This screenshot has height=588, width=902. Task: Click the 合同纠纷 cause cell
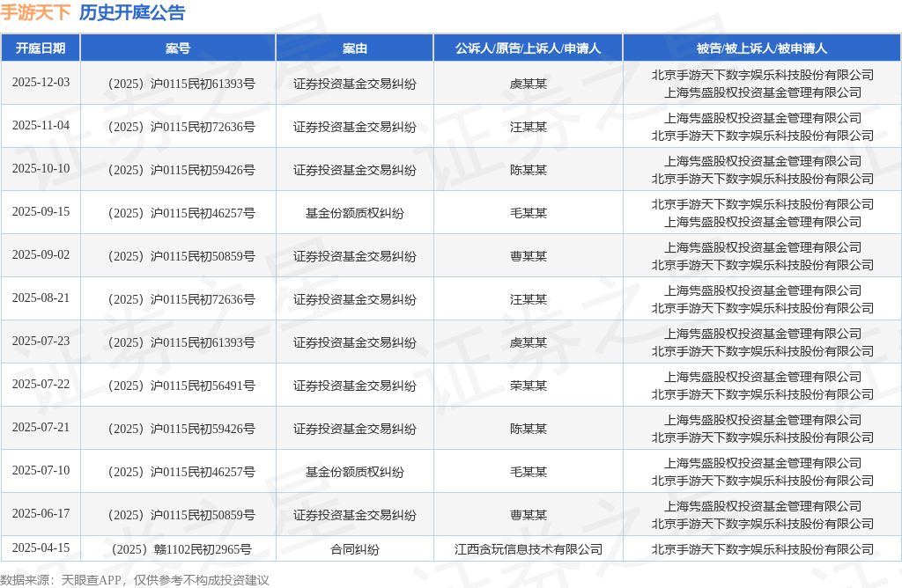(355, 549)
